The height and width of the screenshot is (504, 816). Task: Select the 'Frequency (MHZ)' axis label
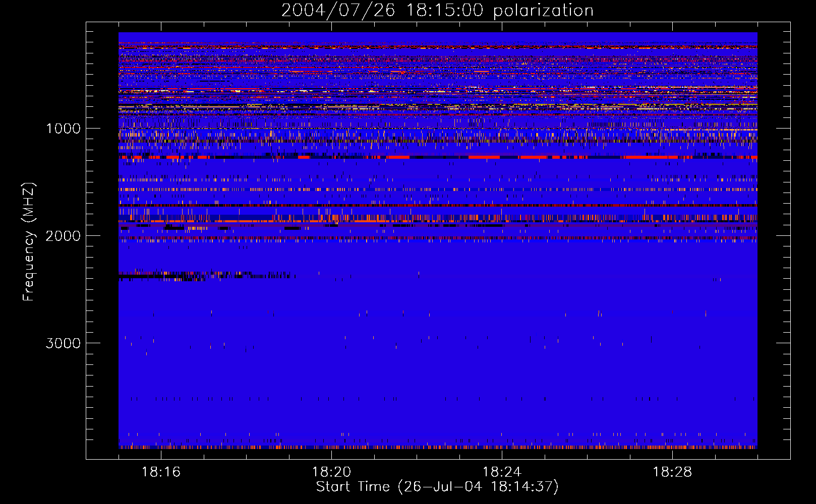pos(29,242)
